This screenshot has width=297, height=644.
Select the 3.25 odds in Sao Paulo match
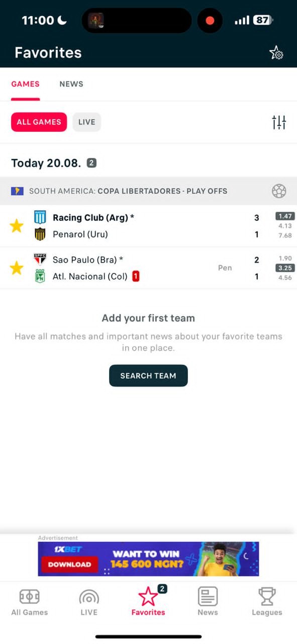click(285, 268)
